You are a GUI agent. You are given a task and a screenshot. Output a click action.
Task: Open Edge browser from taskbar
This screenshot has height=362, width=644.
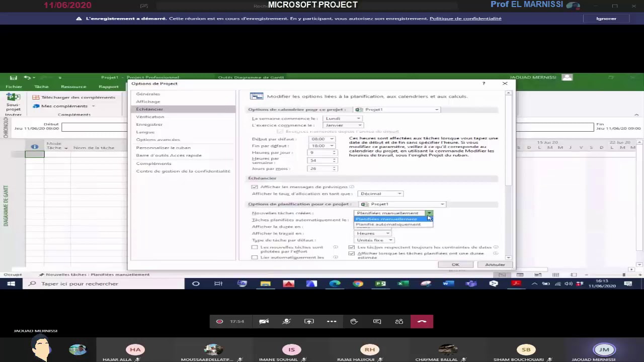tap(335, 284)
